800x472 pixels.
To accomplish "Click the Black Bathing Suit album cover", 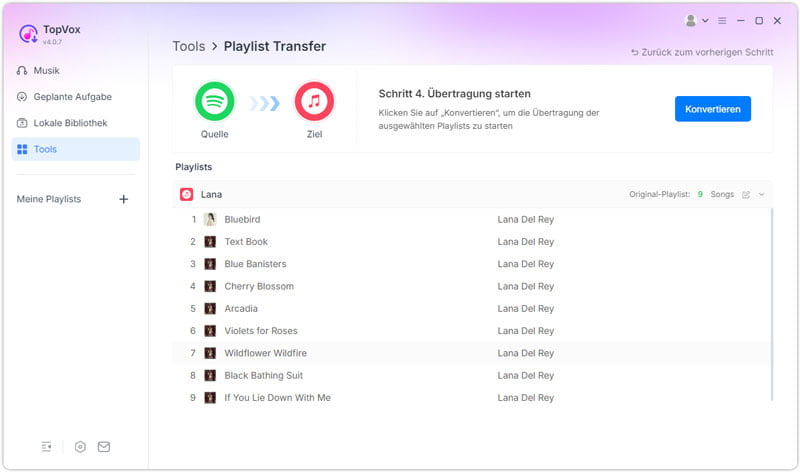I will pyautogui.click(x=210, y=376).
